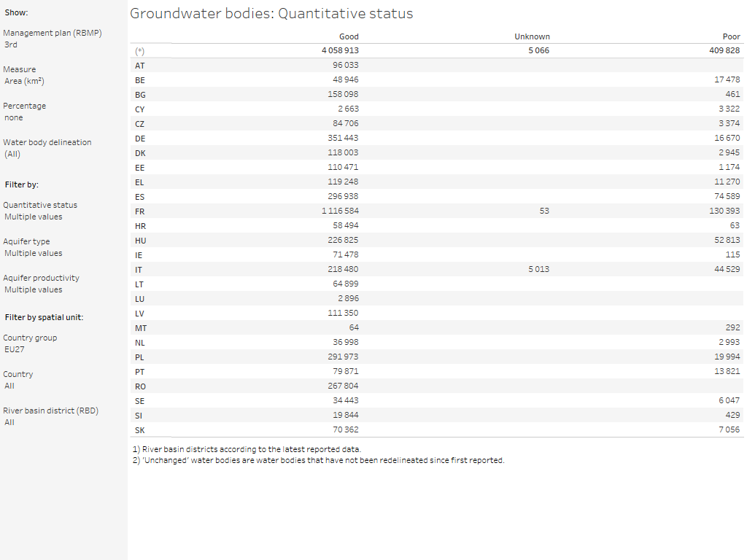Select the SE country row label
This screenshot has height=560, width=747.
pos(139,402)
